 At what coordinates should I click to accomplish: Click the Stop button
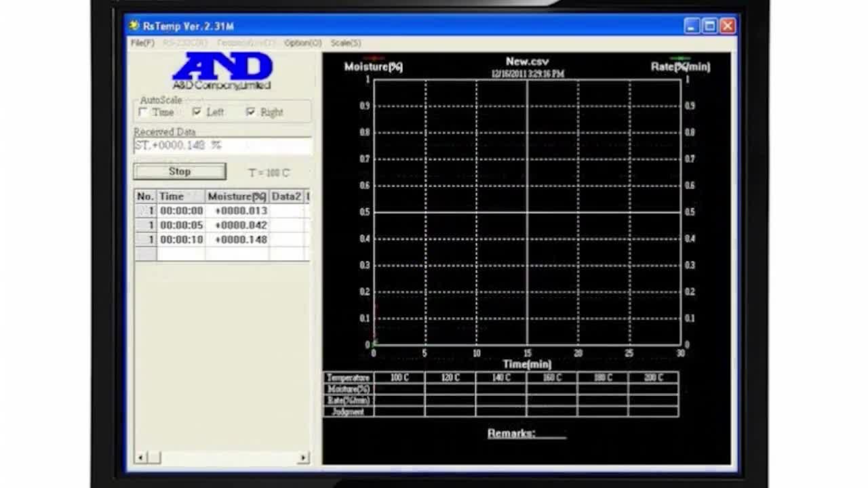tap(180, 171)
